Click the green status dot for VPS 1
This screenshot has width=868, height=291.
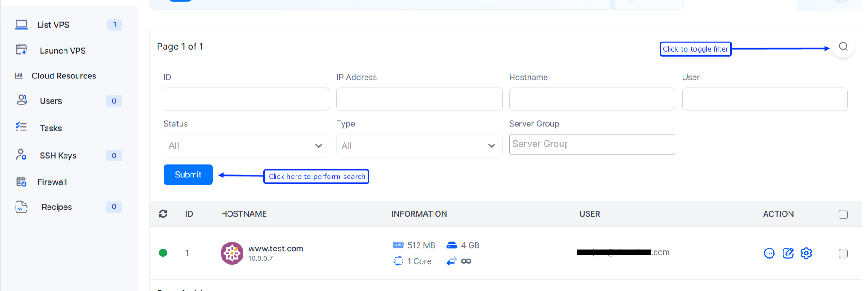163,253
